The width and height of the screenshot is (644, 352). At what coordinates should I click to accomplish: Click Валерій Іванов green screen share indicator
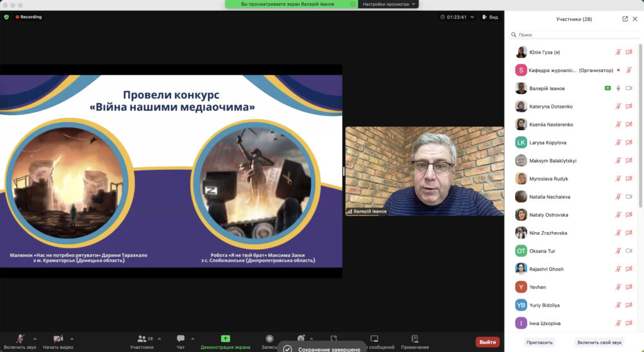[607, 88]
